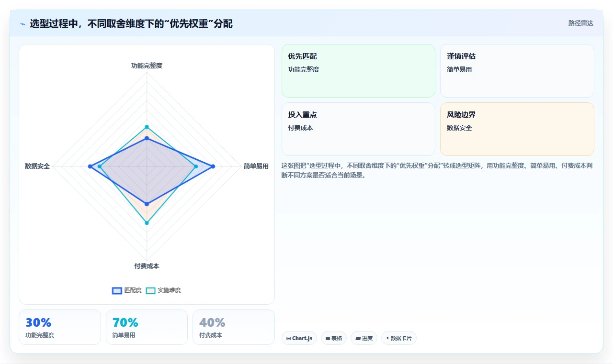Select the 谨慎评估 card
The image size is (613, 364).
click(517, 71)
